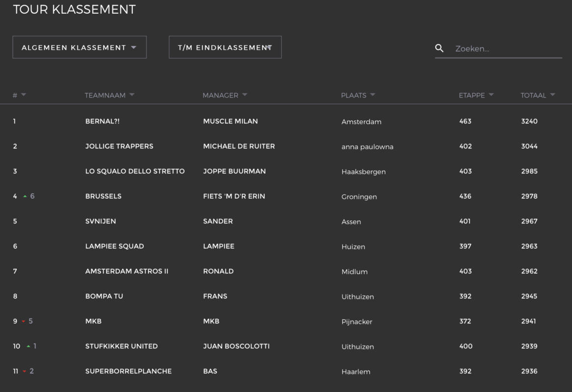
Task: Click the Groningen place cell
Action: [359, 196]
